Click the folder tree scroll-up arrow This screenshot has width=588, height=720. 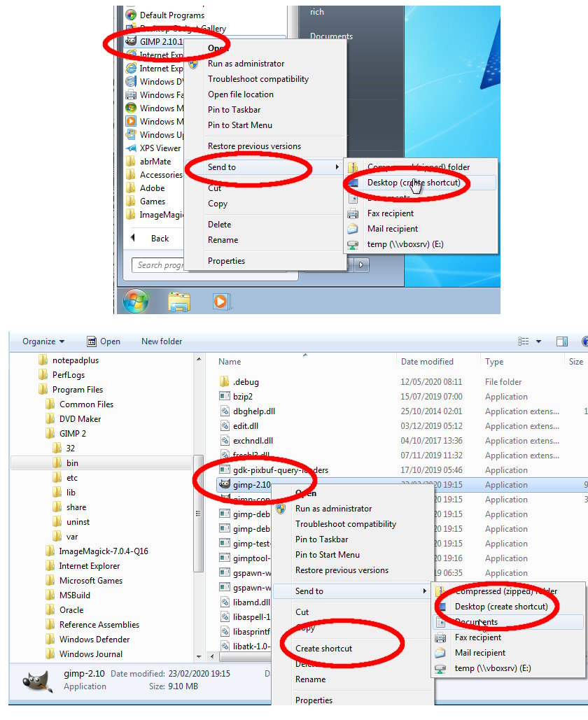(199, 360)
